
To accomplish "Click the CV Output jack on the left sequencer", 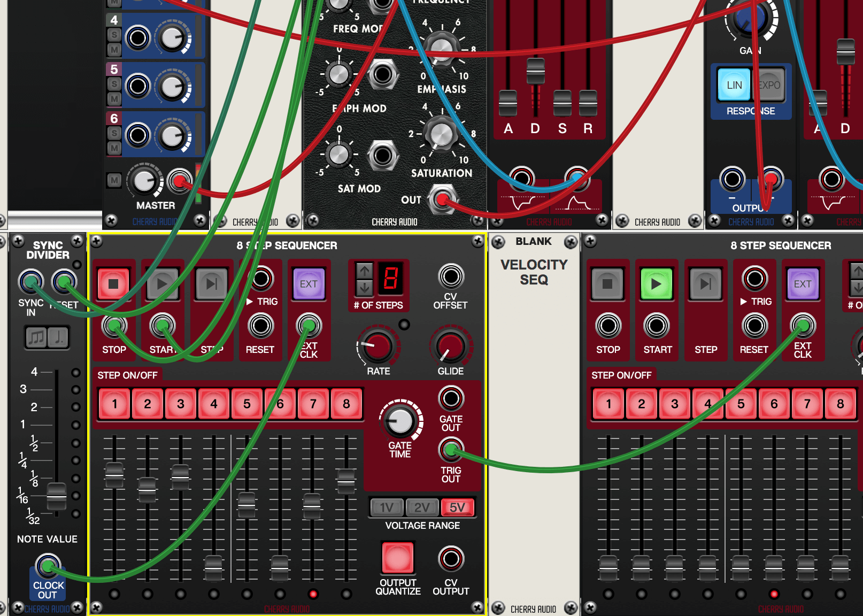I will (x=451, y=559).
